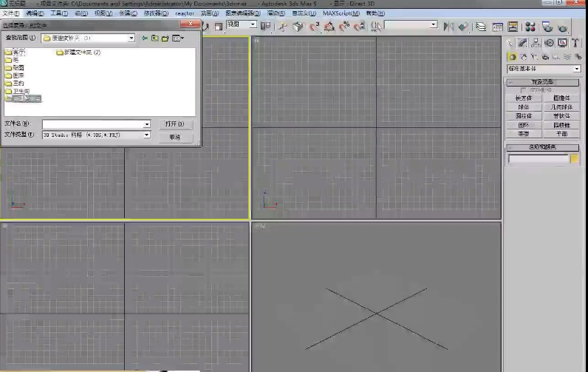Switch to the Utilities hammer tab

point(575,43)
